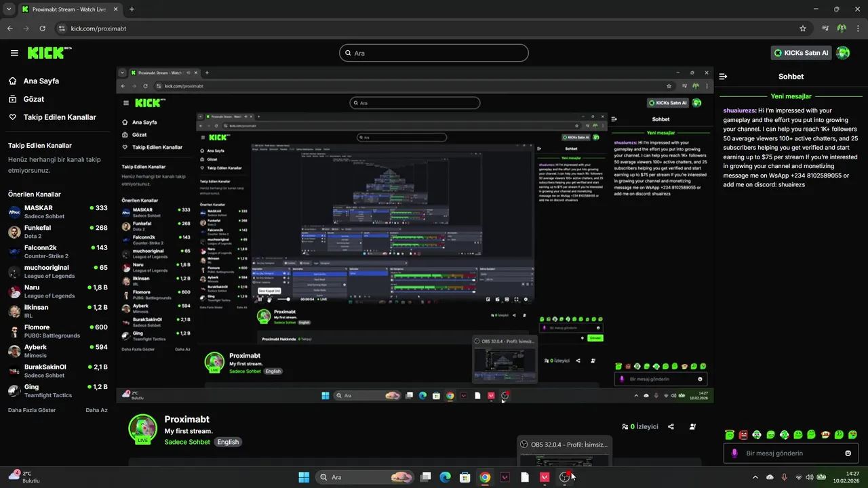The image size is (868, 488).
Task: Click the 0 İzleyici viewer count
Action: pyautogui.click(x=640, y=427)
